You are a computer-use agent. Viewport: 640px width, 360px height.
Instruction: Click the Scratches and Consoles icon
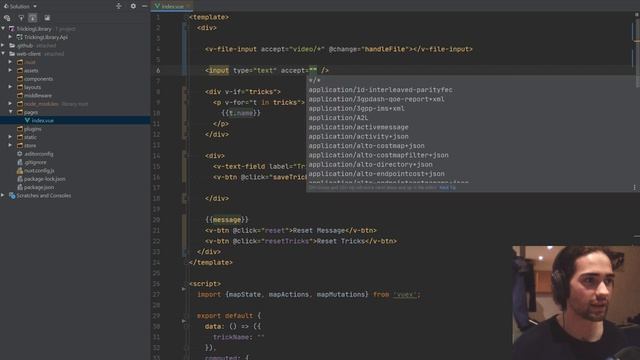pyautogui.click(x=12, y=196)
